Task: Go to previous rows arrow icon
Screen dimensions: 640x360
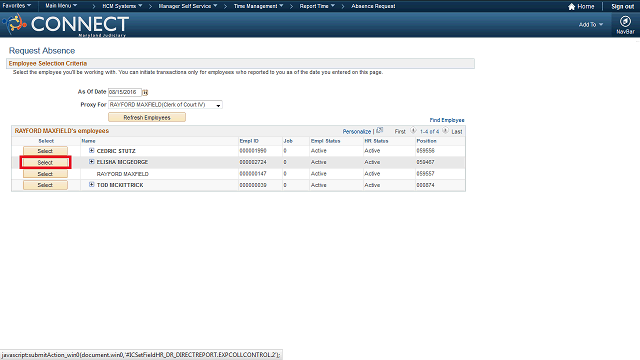Action: coord(413,131)
